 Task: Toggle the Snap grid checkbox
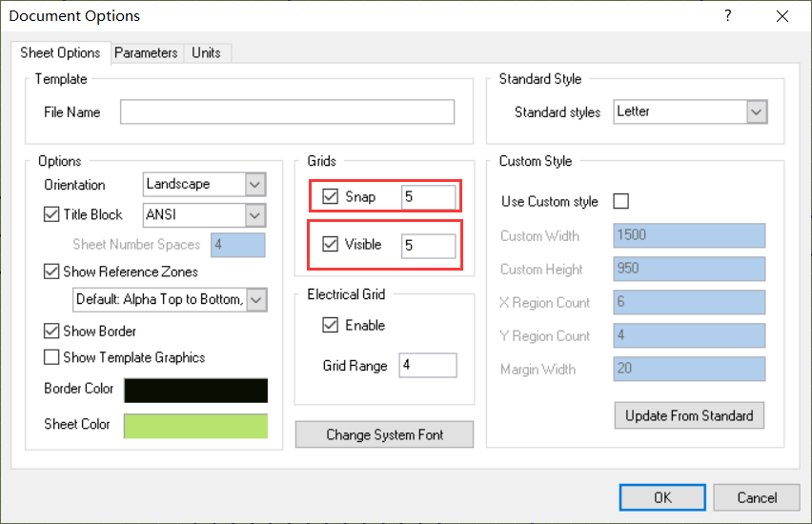tap(331, 197)
